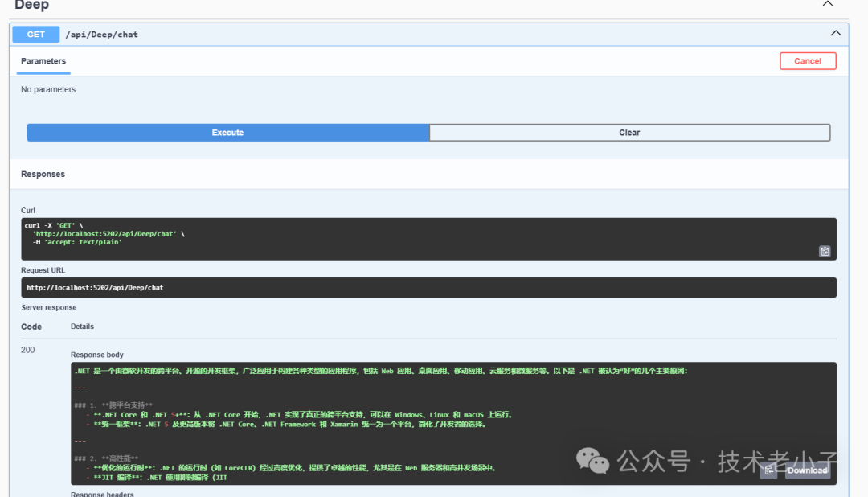Click the Deep tag heading
Viewport: 868px width, 497px height.
click(x=31, y=5)
